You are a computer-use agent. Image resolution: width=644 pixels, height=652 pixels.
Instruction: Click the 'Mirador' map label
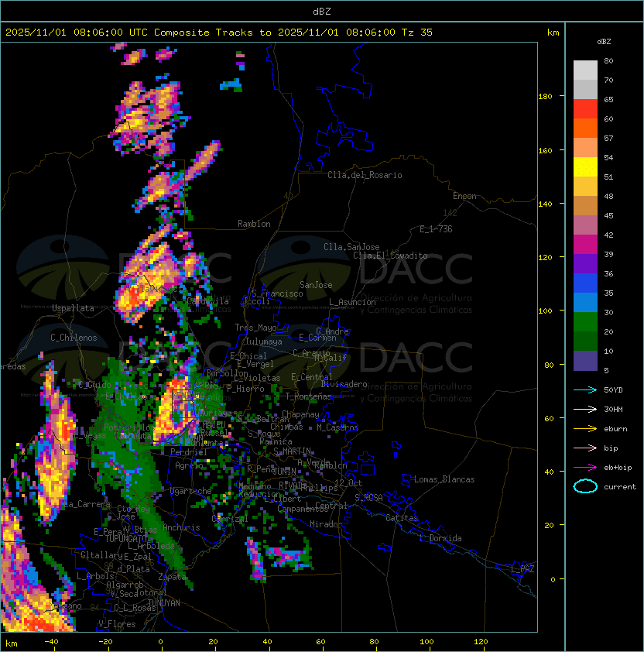pyautogui.click(x=326, y=524)
